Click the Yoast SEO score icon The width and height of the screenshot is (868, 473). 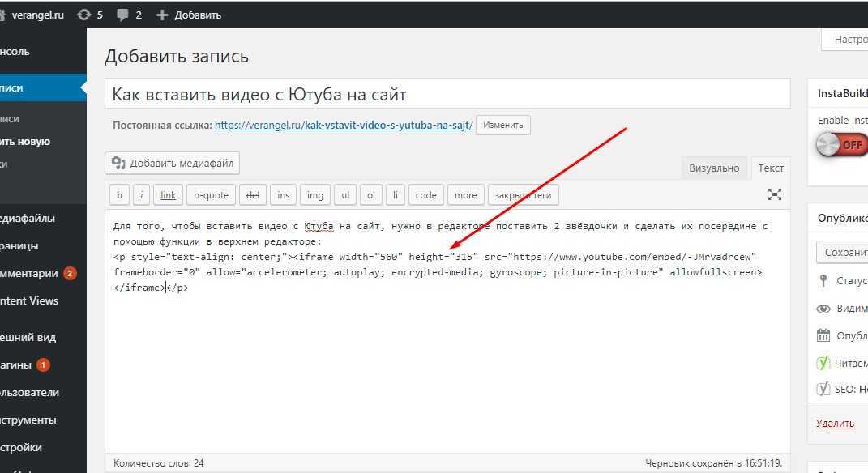tap(823, 390)
